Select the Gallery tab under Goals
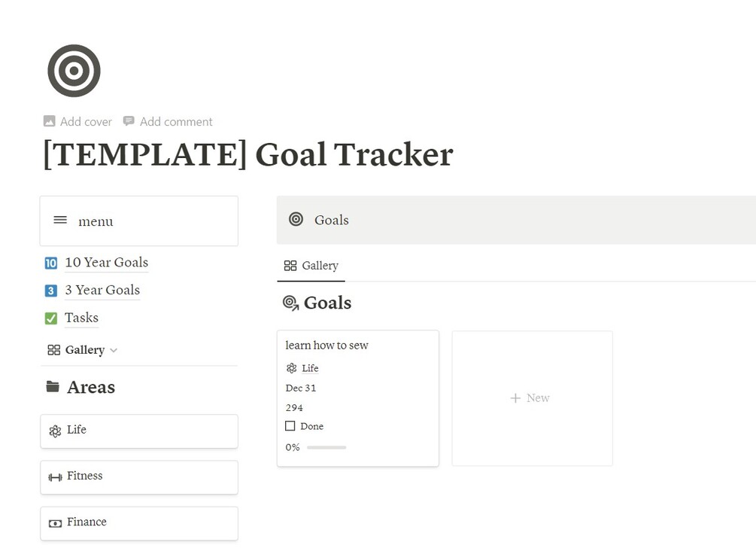Image resolution: width=756 pixels, height=548 pixels. tap(311, 266)
